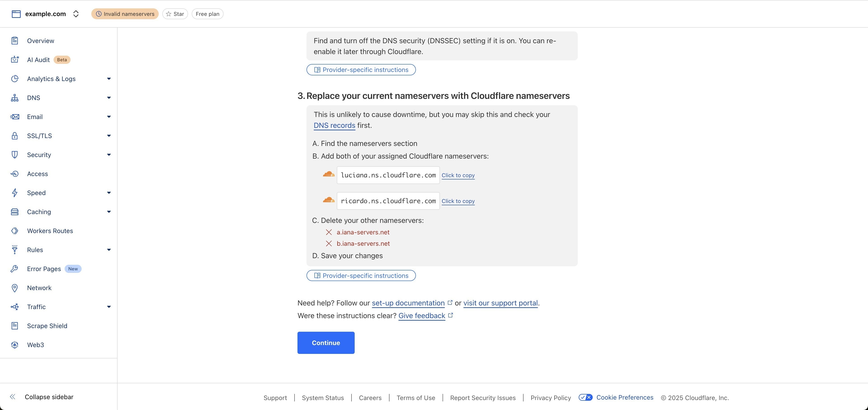Click the Web3 icon in the sidebar
Viewport: 868px width, 410px height.
(14, 345)
